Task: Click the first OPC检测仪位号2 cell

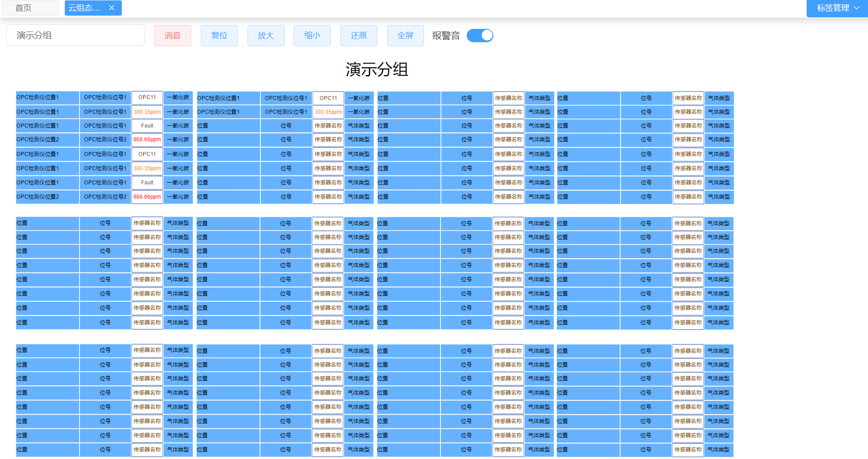Action: pyautogui.click(x=105, y=140)
